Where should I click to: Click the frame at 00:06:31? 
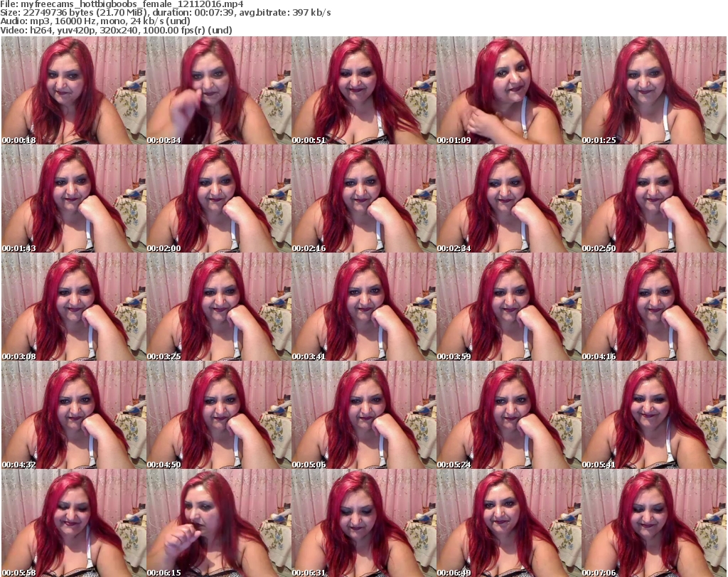tap(364, 523)
